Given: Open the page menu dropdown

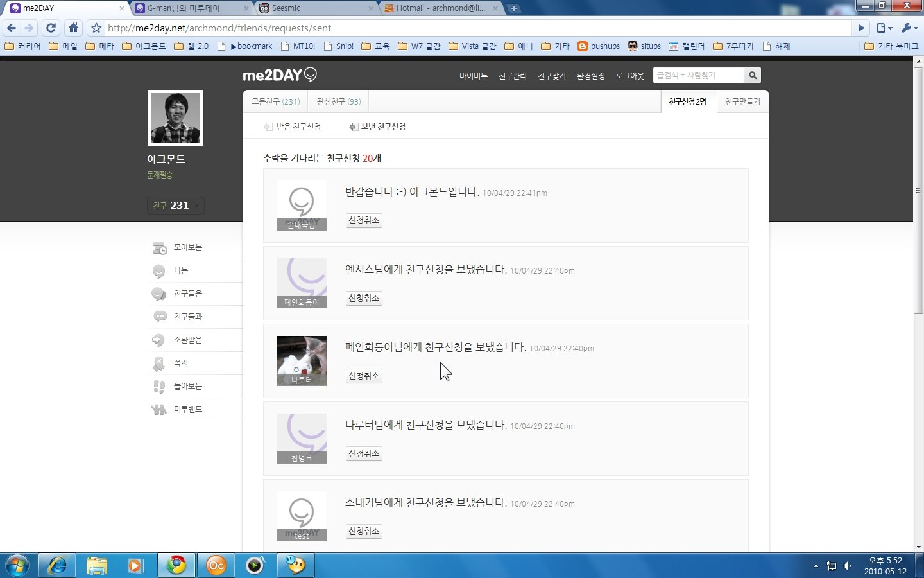Looking at the screenshot, I should point(884,28).
